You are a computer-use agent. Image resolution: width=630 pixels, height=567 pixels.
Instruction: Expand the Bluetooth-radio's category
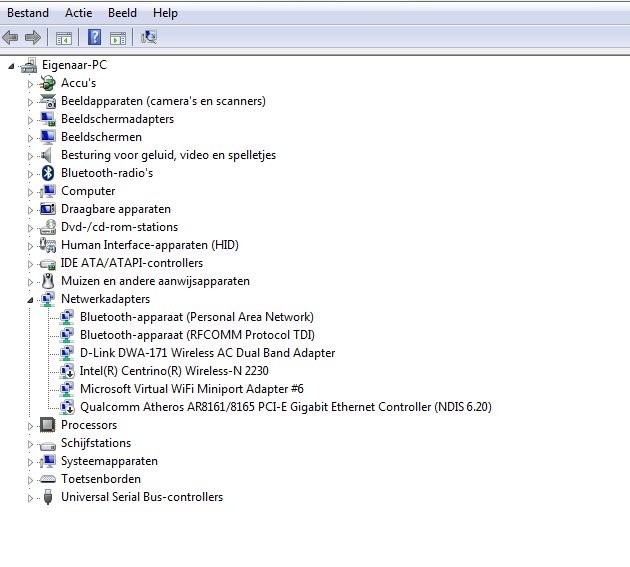pos(30,174)
